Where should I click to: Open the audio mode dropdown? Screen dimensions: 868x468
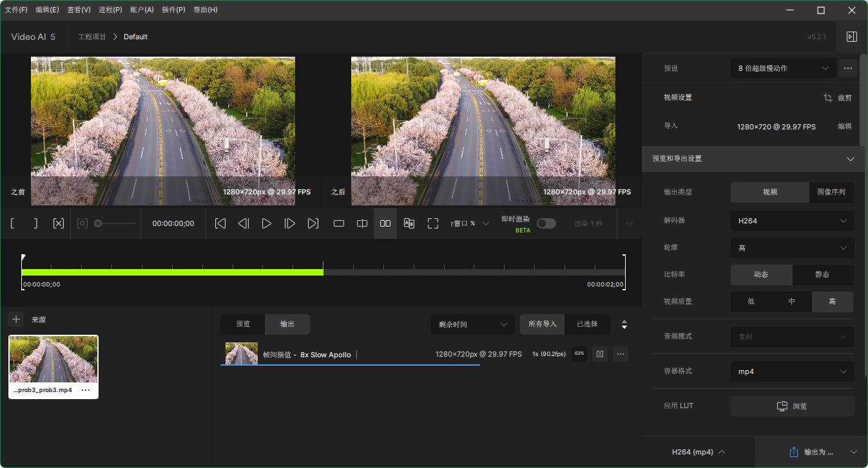(793, 336)
